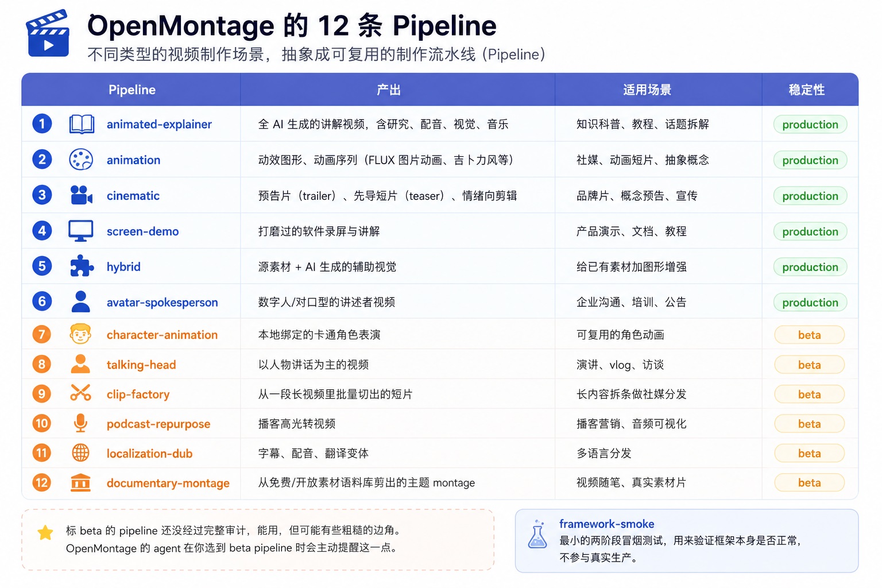Open the screen-demo pipeline name
The image size is (882, 588).
(x=142, y=231)
